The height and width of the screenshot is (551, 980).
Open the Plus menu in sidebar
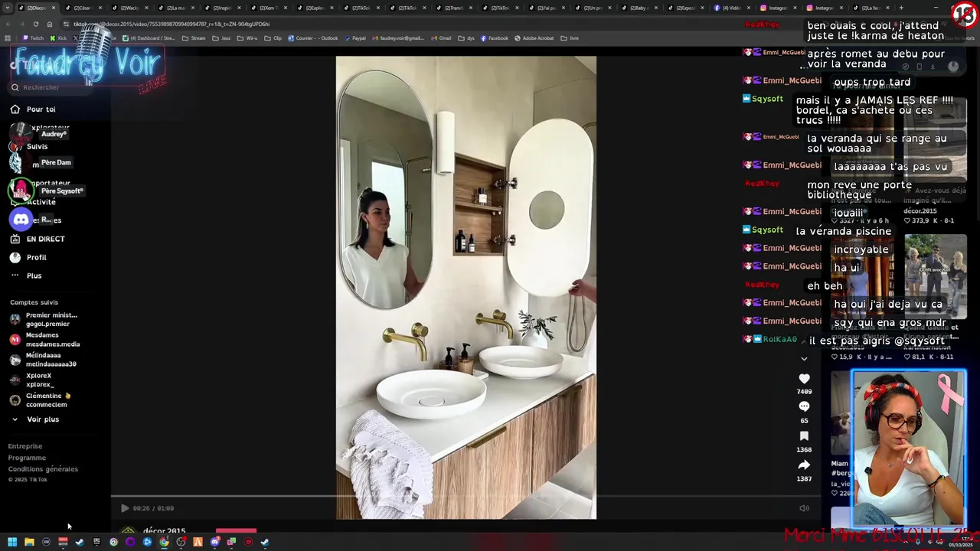pos(26,275)
